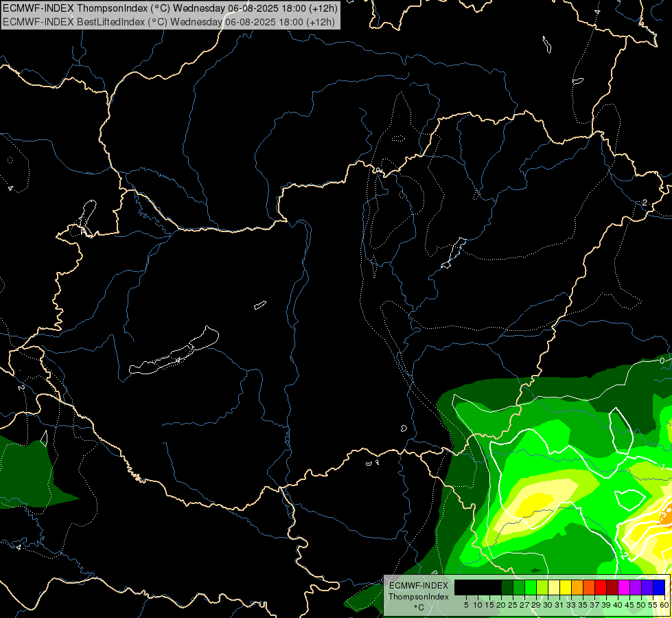Click the legend tick label '33'

point(571,605)
